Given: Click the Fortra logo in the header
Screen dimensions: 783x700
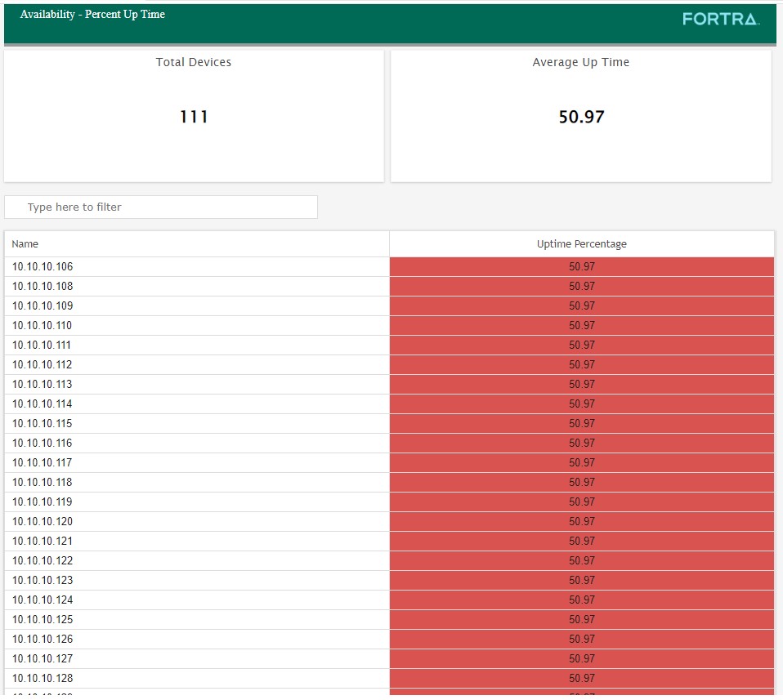Looking at the screenshot, I should 721,19.
